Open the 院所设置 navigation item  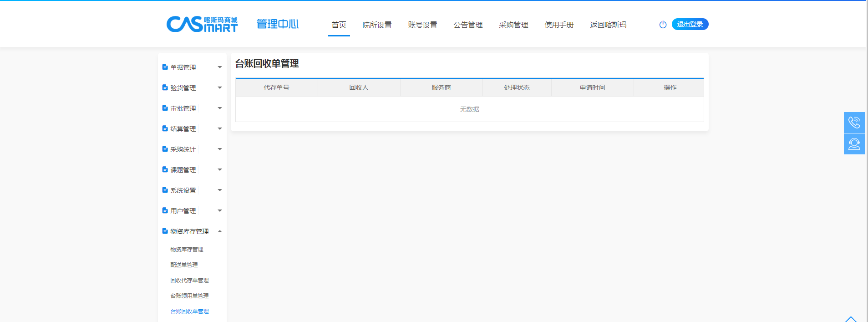[x=377, y=25]
